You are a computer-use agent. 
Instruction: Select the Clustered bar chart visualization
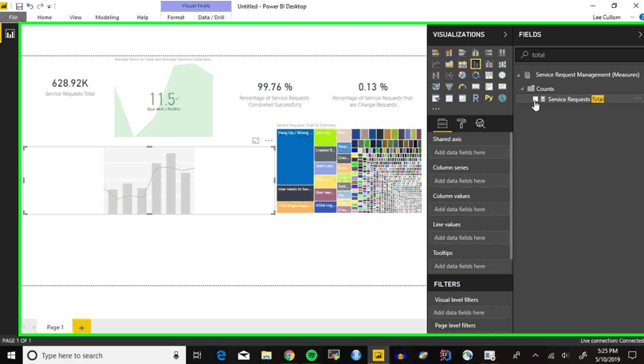(462, 53)
